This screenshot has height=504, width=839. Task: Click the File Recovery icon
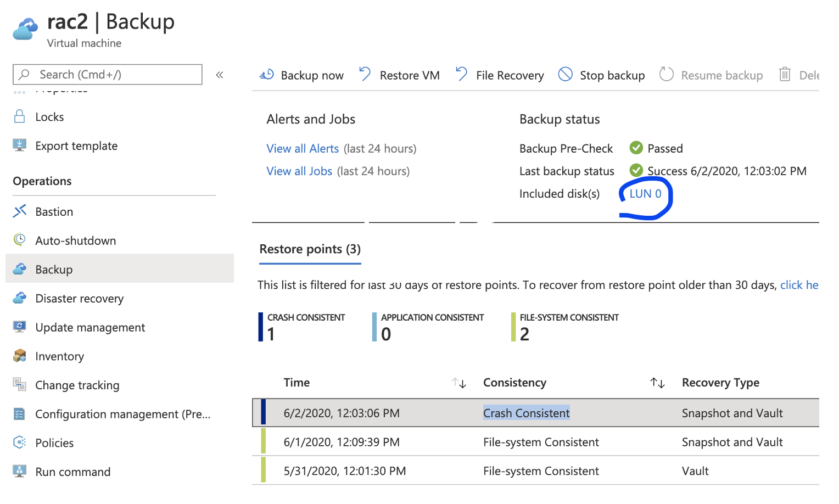tap(462, 74)
